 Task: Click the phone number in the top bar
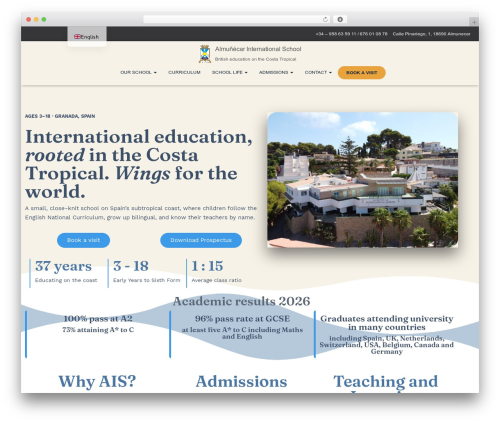pyautogui.click(x=351, y=34)
